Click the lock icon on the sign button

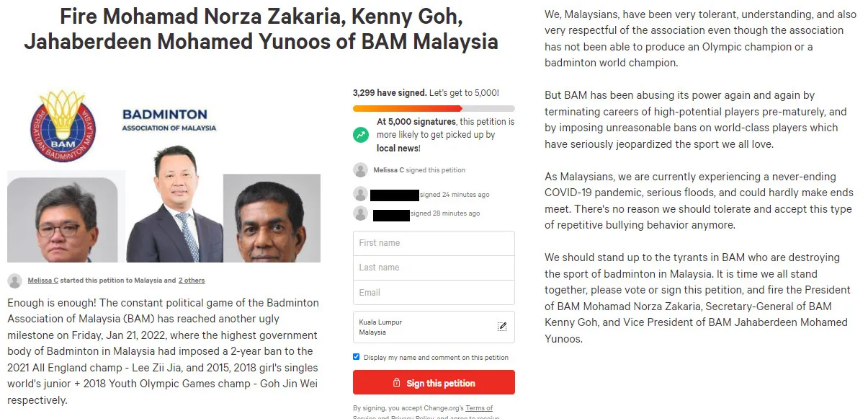pos(397,383)
